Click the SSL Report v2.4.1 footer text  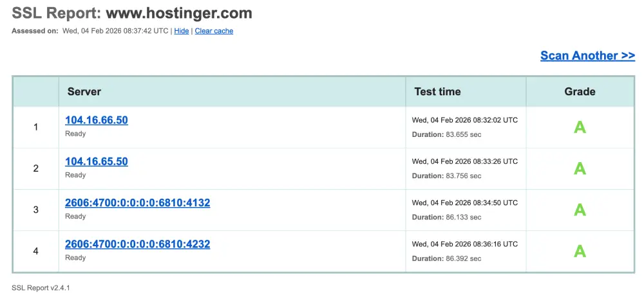pos(41,288)
